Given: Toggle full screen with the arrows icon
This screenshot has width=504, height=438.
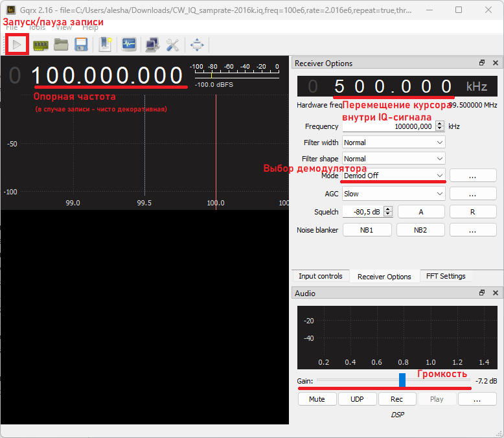Looking at the screenshot, I should click(197, 45).
